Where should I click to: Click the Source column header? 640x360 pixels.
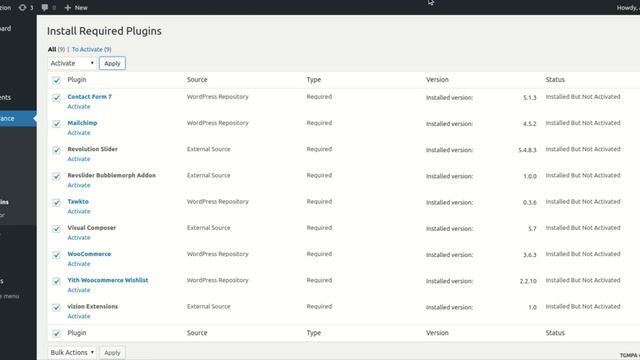tap(197, 80)
